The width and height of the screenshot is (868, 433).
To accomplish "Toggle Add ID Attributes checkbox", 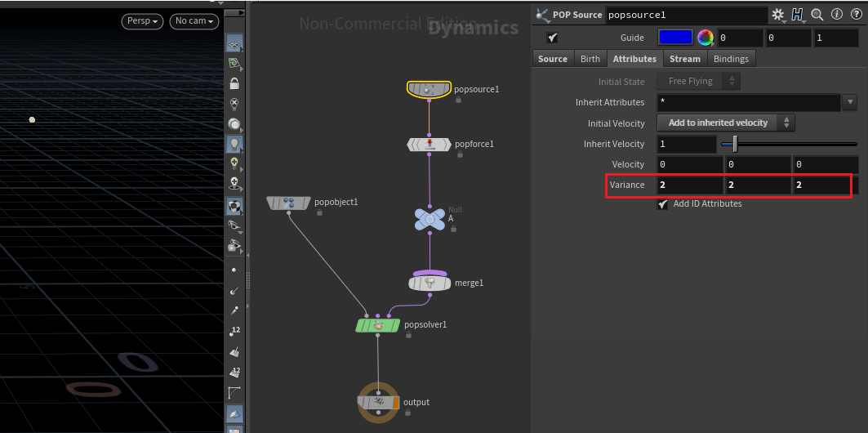I will pos(662,203).
